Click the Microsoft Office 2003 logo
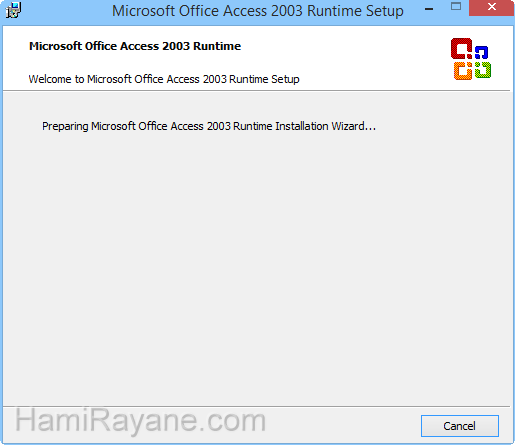 (x=471, y=59)
